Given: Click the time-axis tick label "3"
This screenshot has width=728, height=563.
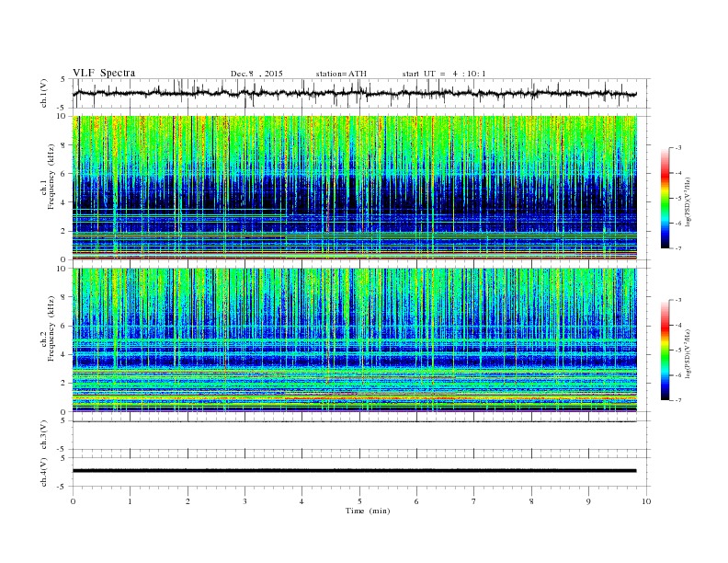Looking at the screenshot, I should pyautogui.click(x=245, y=501).
